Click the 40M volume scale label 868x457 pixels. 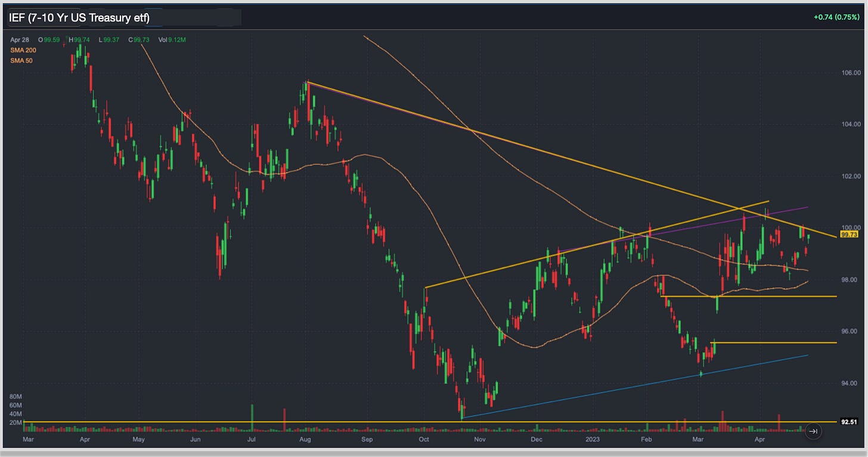16,413
